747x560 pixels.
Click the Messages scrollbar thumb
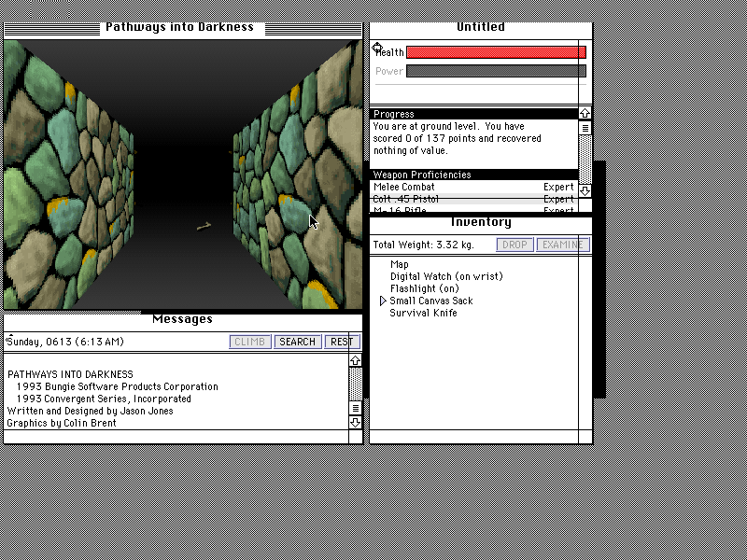[x=356, y=408]
